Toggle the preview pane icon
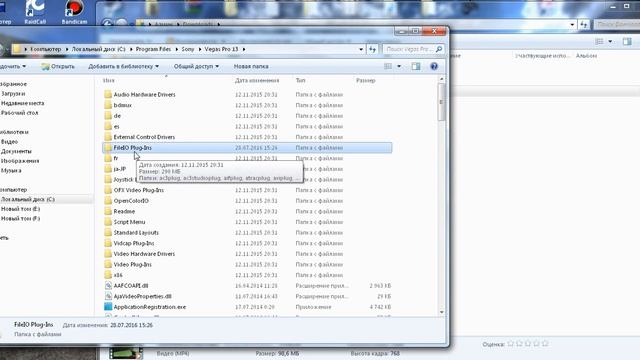Screen dimensions: 640x360 point(416,66)
